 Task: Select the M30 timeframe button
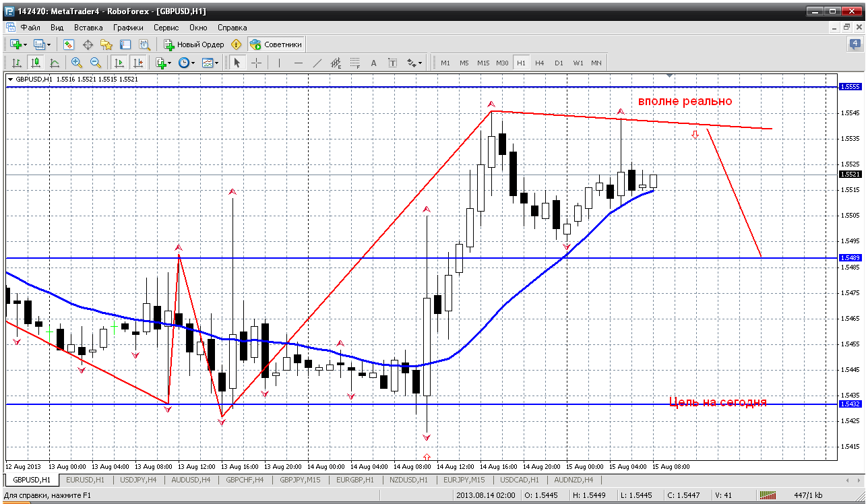[502, 63]
